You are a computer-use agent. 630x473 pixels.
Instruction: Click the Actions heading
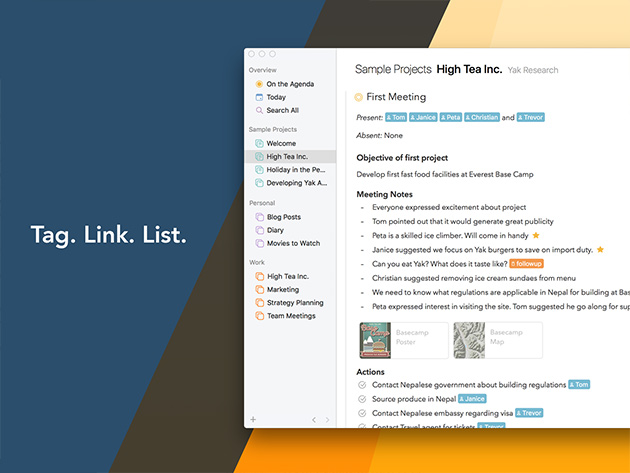[x=370, y=372]
